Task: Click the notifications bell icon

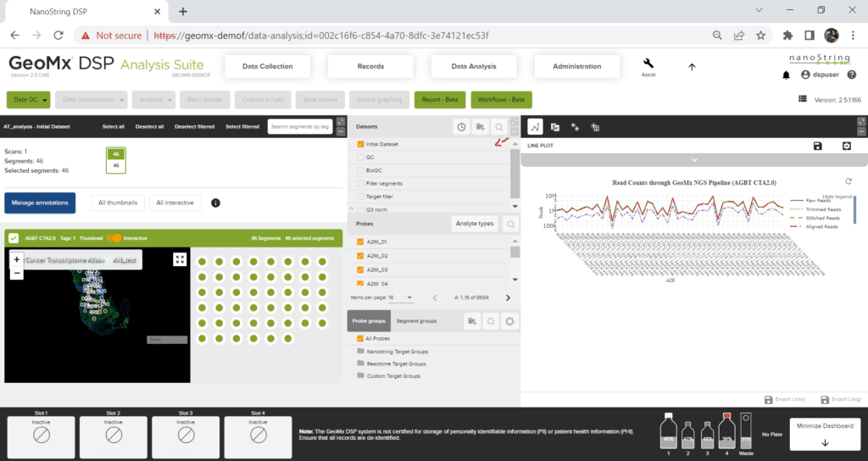Action: click(786, 75)
